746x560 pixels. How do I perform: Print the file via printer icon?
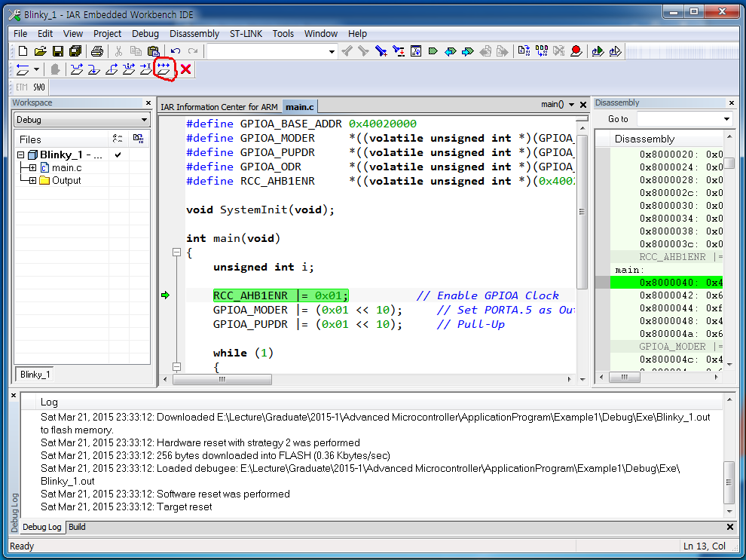point(97,51)
